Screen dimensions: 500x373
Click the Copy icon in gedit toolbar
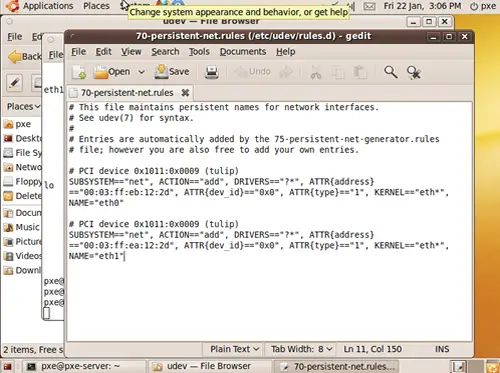[x=338, y=72]
